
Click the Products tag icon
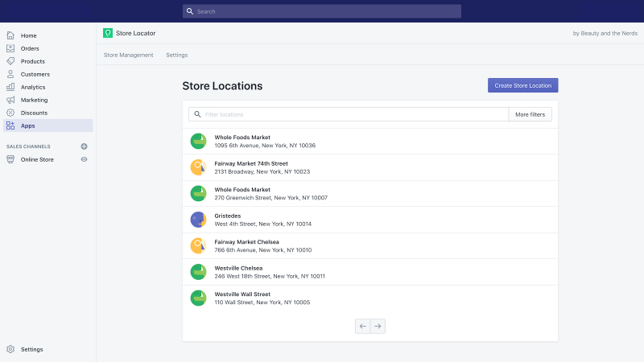[10, 61]
